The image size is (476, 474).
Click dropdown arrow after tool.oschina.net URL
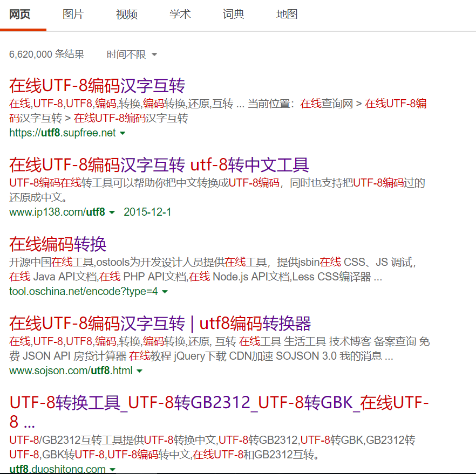[x=165, y=292]
